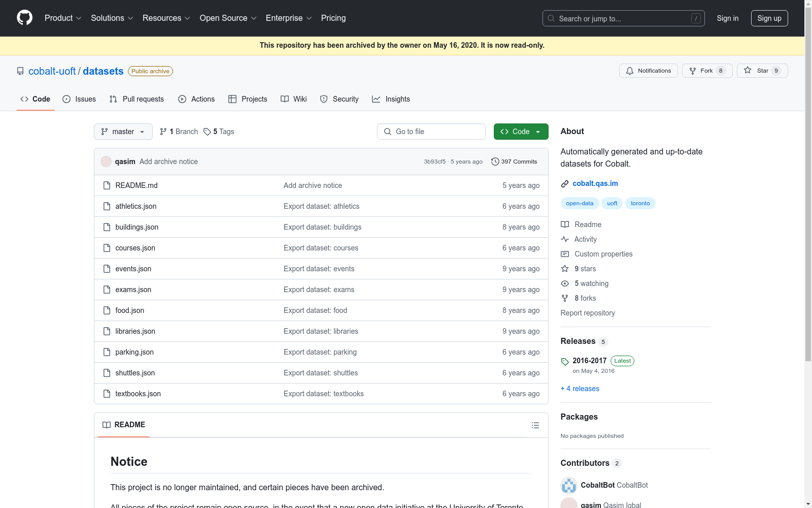Click the eye icon beside 5 watching
Image resolution: width=812 pixels, height=508 pixels.
565,283
